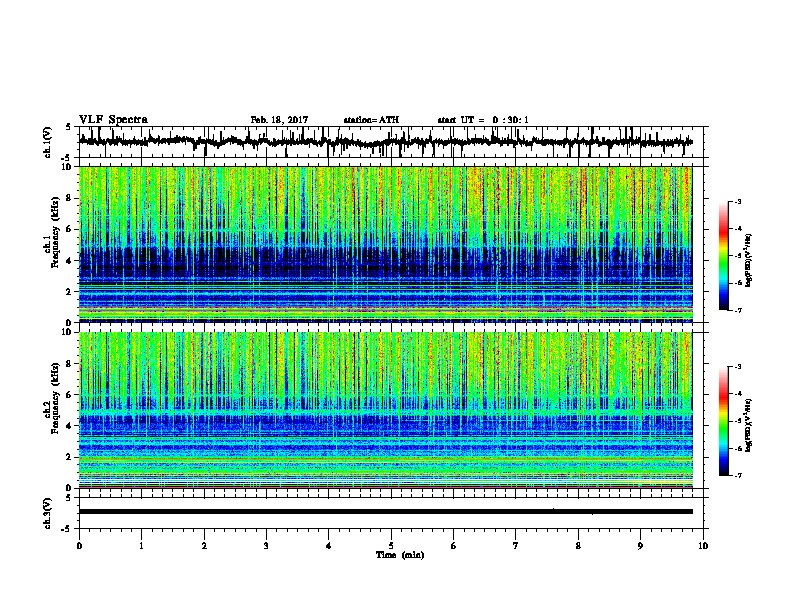Click time-axis tick label "8"
The height and width of the screenshot is (612, 792).
(x=578, y=546)
